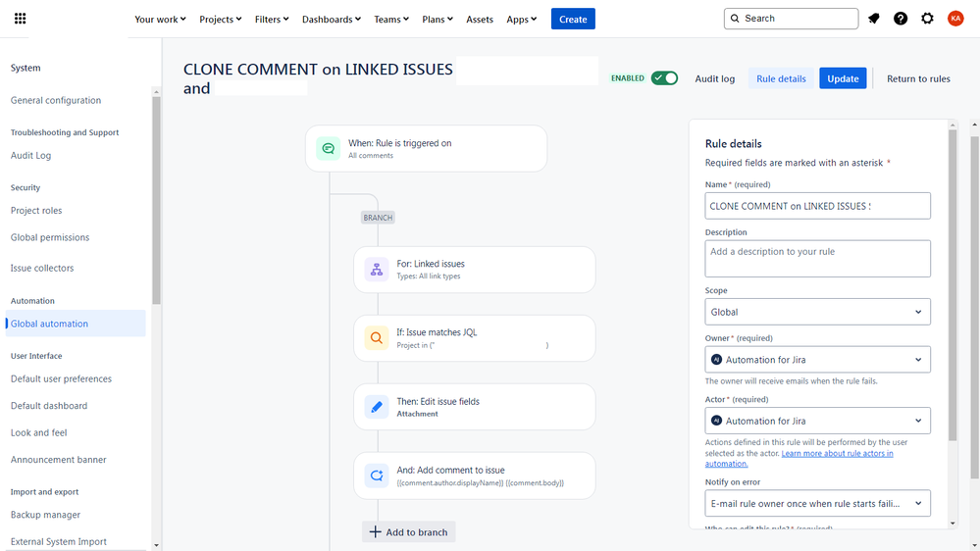Click the plus icon on Add to branch
Viewport: 980px width, 551px height.
(x=375, y=531)
